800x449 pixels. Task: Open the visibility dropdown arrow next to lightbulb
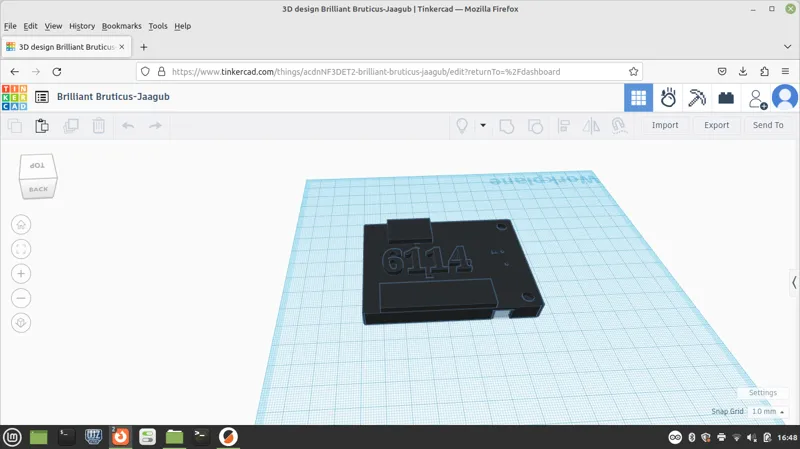(x=483, y=126)
